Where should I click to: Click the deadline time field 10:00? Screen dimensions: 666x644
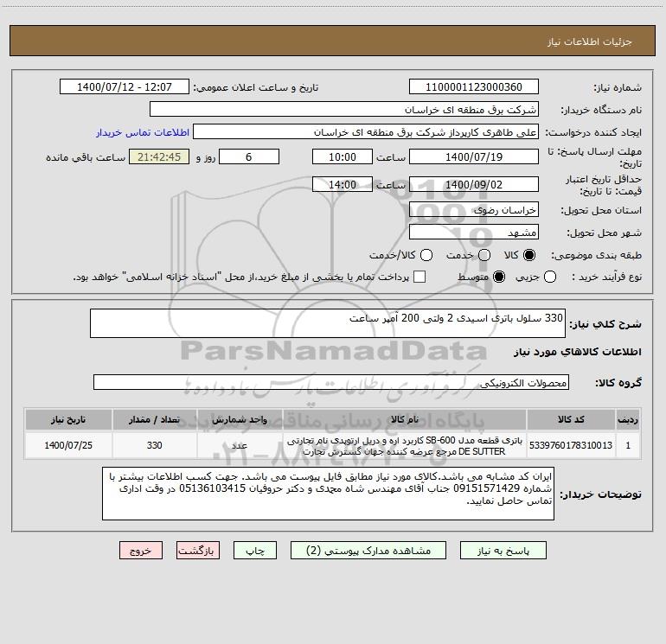coord(343,157)
